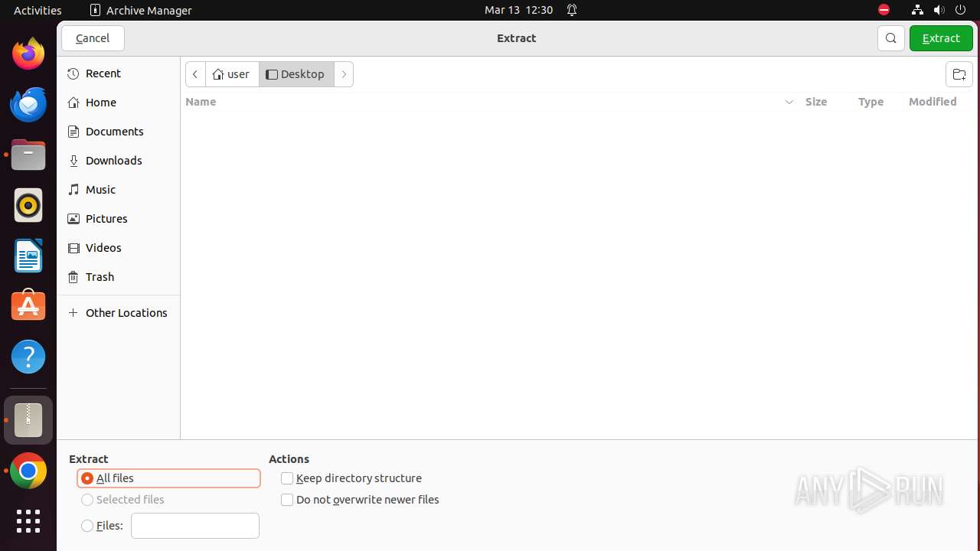This screenshot has width=980, height=551.
Task: Open the Activities overview
Action: pos(38,10)
